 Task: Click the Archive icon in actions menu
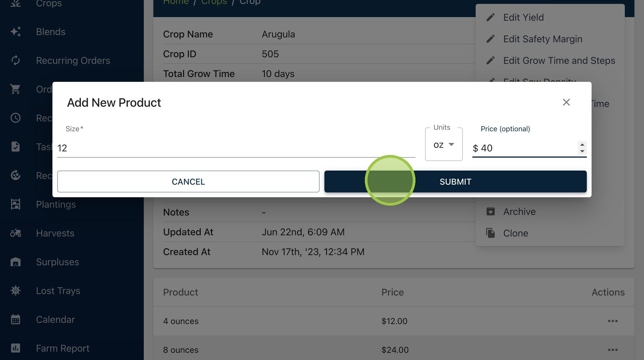click(x=490, y=212)
